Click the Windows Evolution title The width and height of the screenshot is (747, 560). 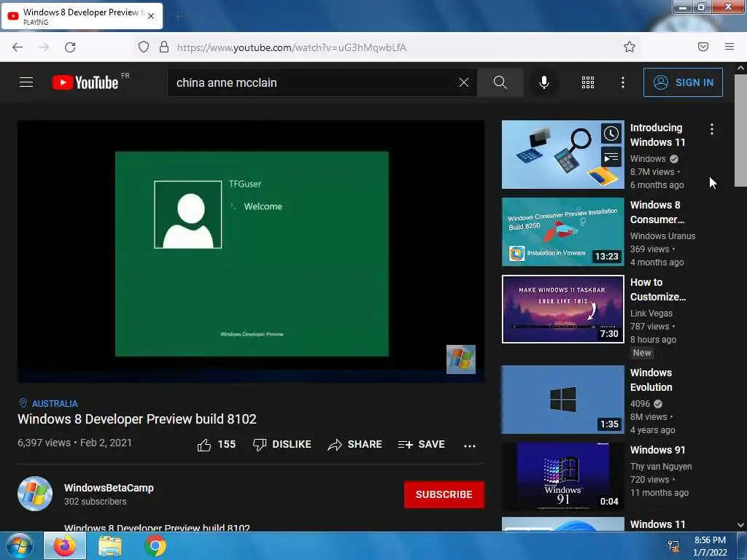(651, 380)
